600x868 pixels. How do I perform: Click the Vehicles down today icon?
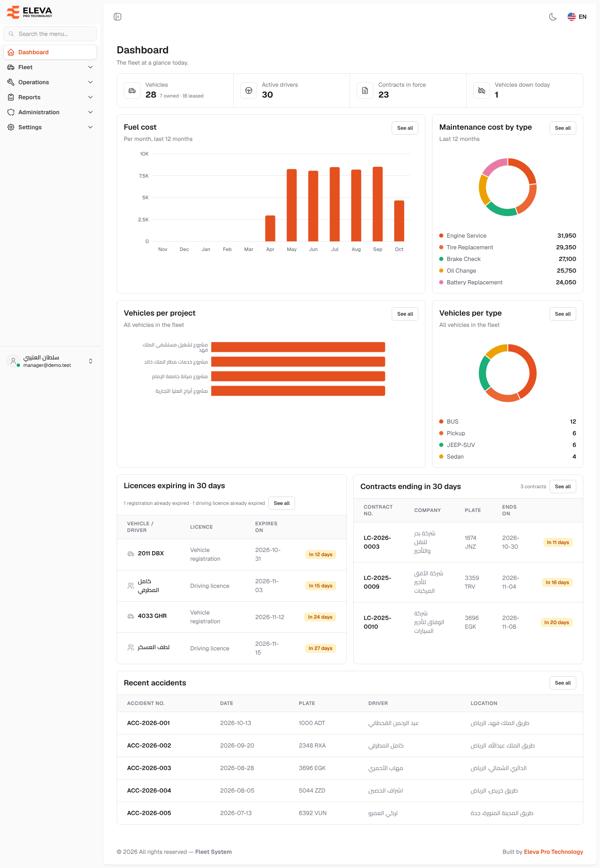coord(482,90)
